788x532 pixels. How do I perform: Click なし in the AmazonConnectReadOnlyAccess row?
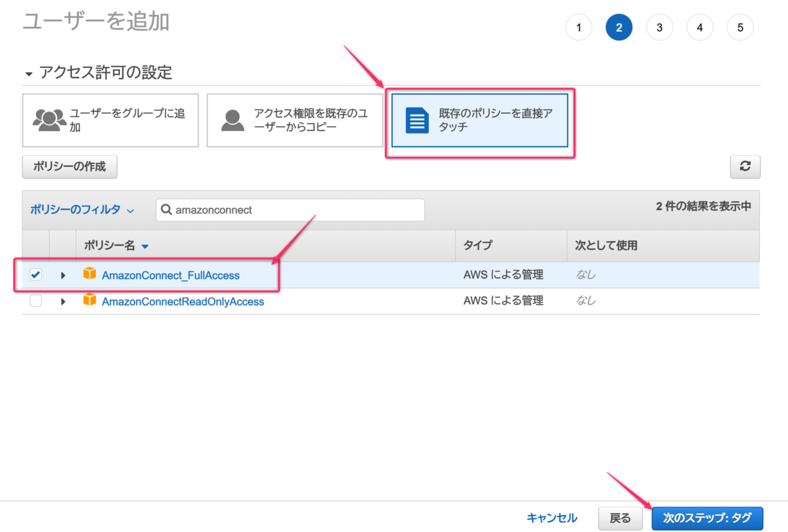pos(586,301)
